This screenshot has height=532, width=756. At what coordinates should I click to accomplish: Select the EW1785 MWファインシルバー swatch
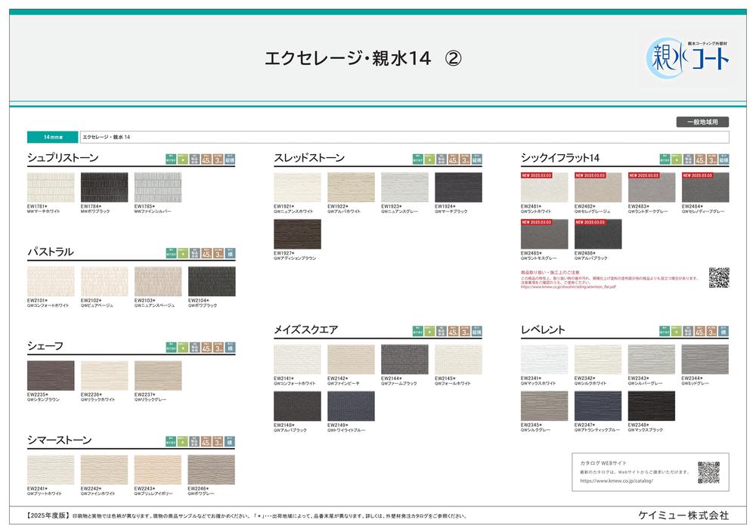click(x=158, y=187)
